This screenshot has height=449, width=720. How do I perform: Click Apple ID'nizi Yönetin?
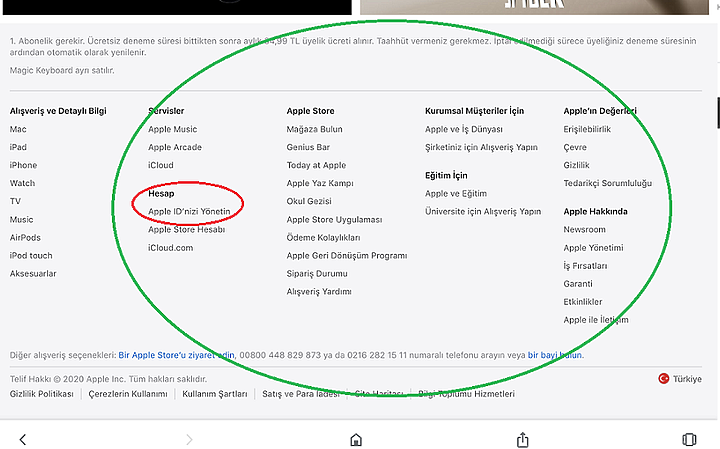[x=189, y=211]
